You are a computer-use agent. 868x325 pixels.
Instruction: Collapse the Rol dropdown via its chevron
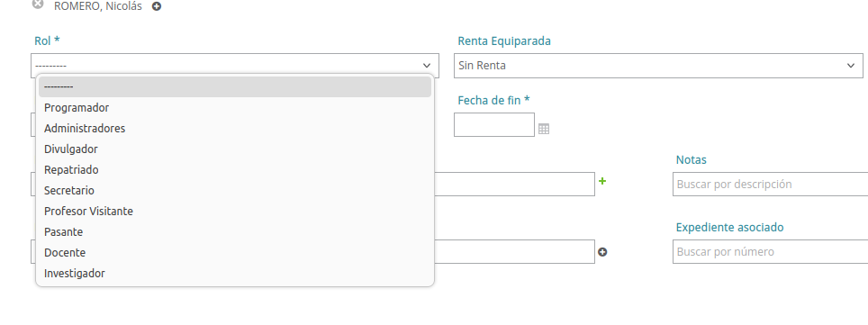point(426,66)
